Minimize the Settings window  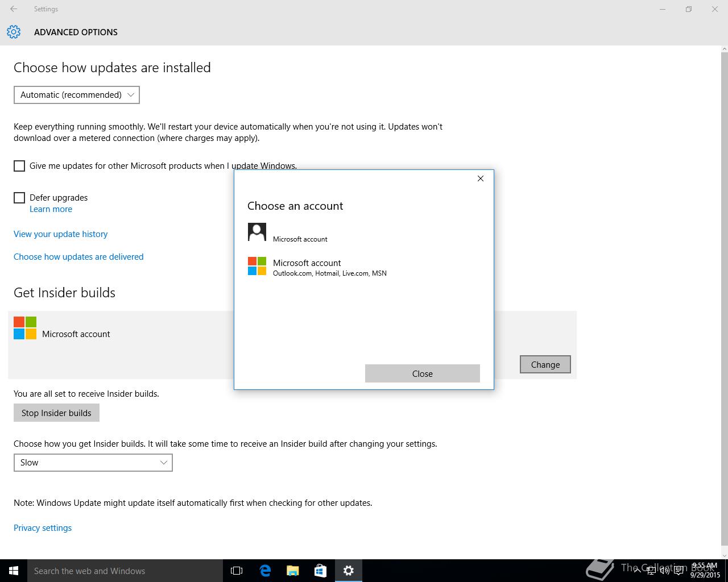click(663, 9)
